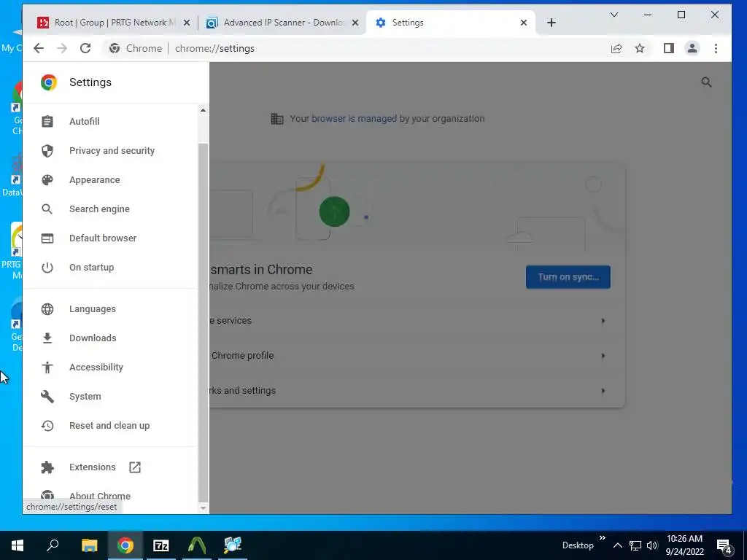Click the Extensions puzzle piece icon
This screenshot has width=747, height=560.
coord(47,467)
